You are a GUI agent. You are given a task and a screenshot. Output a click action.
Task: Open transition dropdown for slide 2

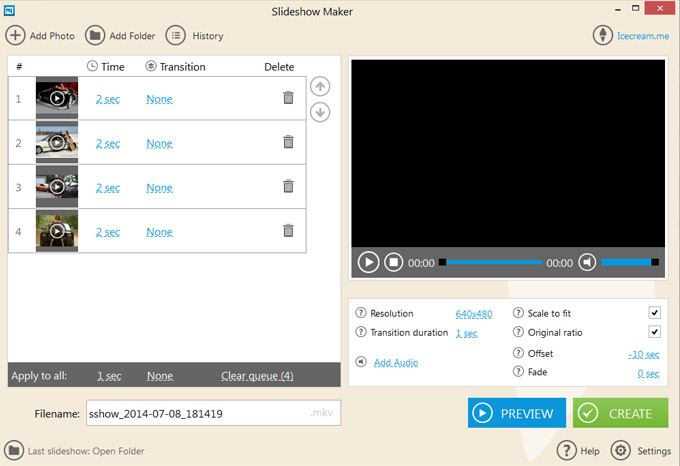(159, 144)
